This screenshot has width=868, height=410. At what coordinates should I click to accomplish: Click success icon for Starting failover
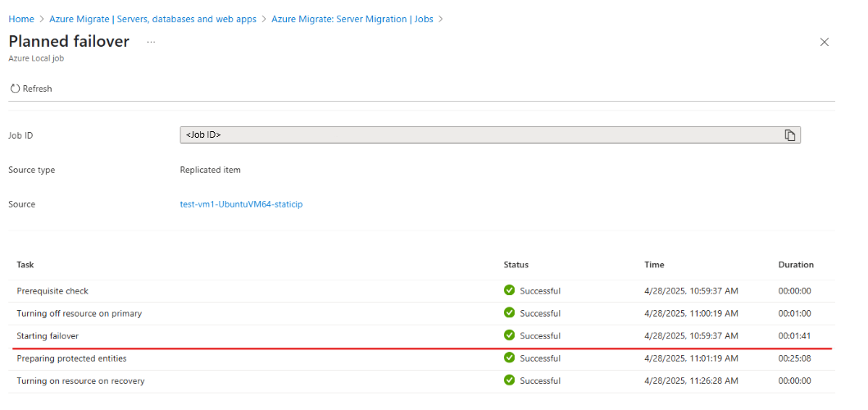coord(509,335)
